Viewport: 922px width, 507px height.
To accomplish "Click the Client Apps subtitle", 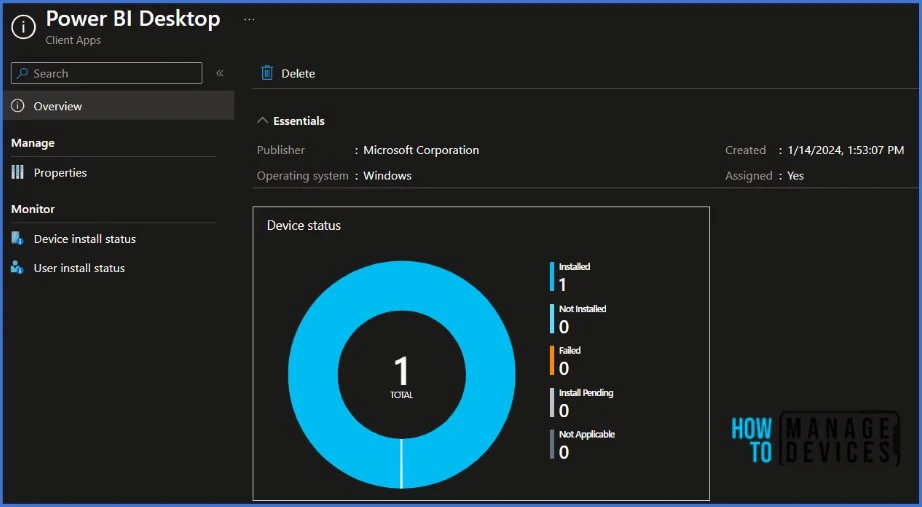I will tap(73, 40).
